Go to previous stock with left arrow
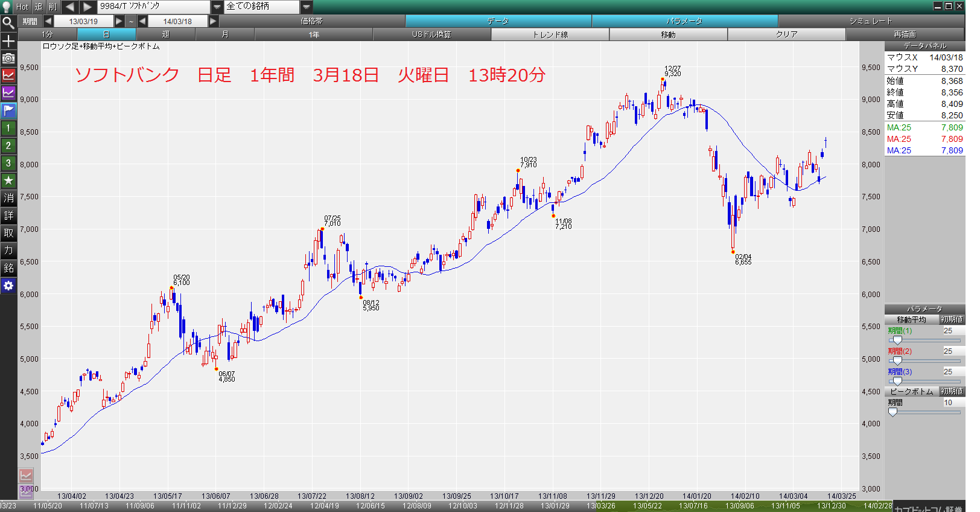The image size is (980, 512). pyautogui.click(x=69, y=7)
